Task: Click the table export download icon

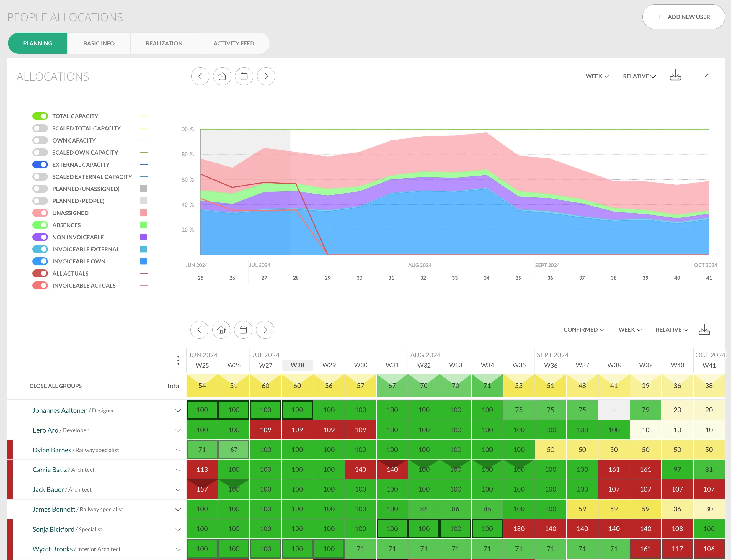Action: click(x=704, y=330)
